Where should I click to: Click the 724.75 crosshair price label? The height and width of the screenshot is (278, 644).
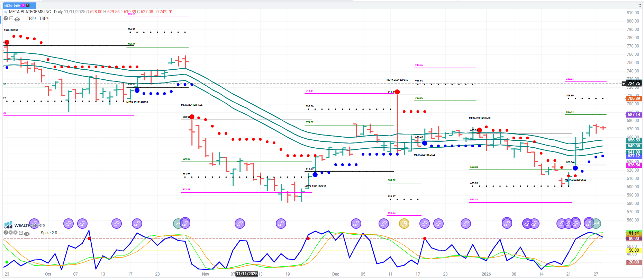pos(634,84)
